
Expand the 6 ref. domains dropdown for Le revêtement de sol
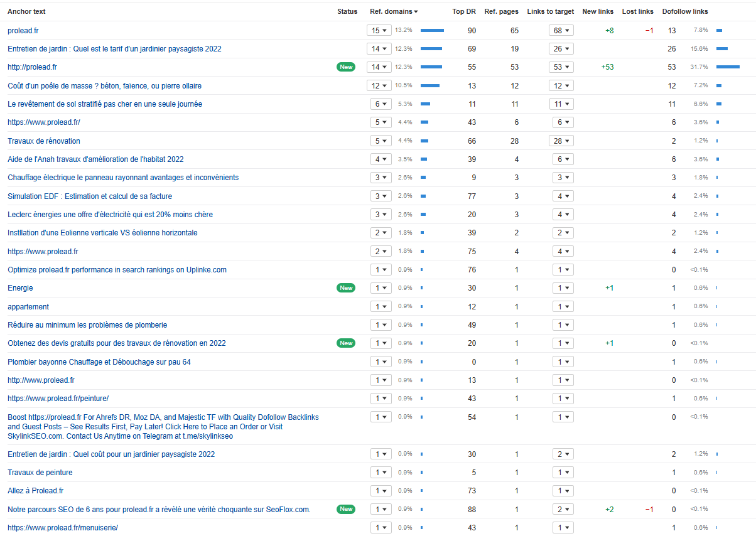pos(381,104)
